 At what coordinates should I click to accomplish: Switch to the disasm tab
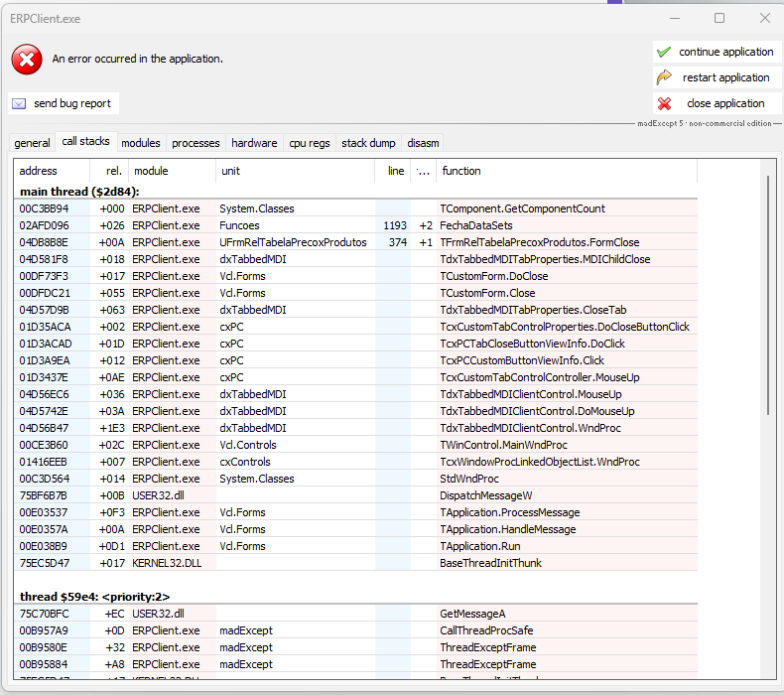pyautogui.click(x=422, y=143)
